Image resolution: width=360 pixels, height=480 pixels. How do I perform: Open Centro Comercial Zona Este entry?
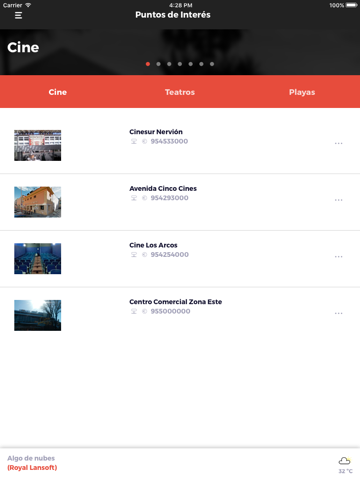click(180, 315)
